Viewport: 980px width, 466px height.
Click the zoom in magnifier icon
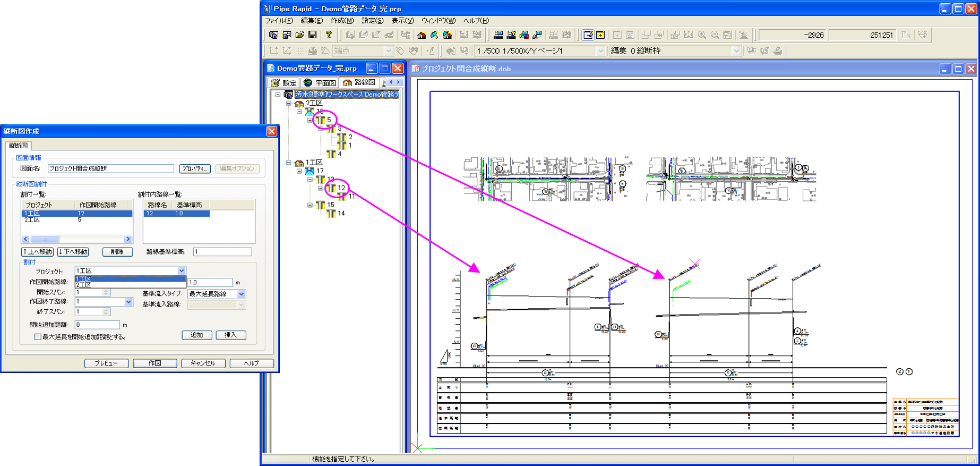(x=702, y=35)
